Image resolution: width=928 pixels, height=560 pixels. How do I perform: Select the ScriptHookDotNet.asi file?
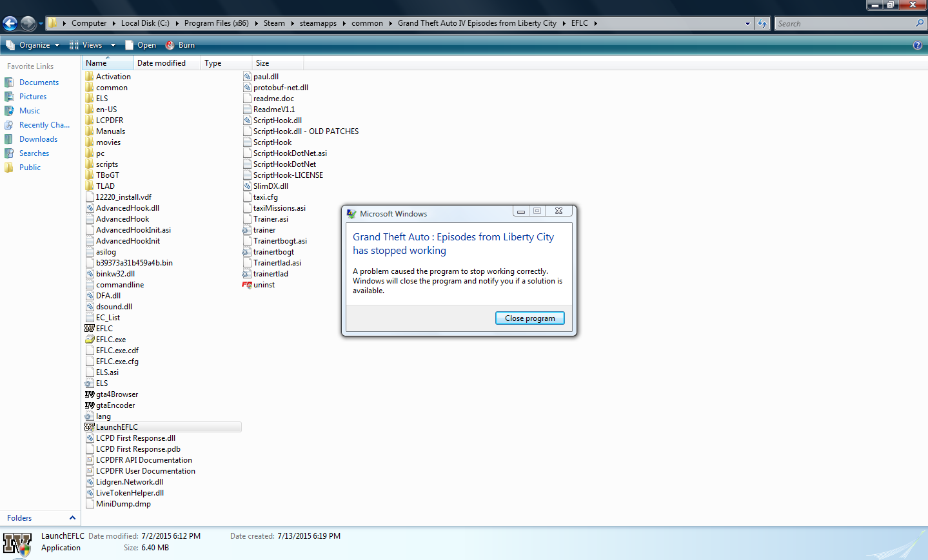290,153
